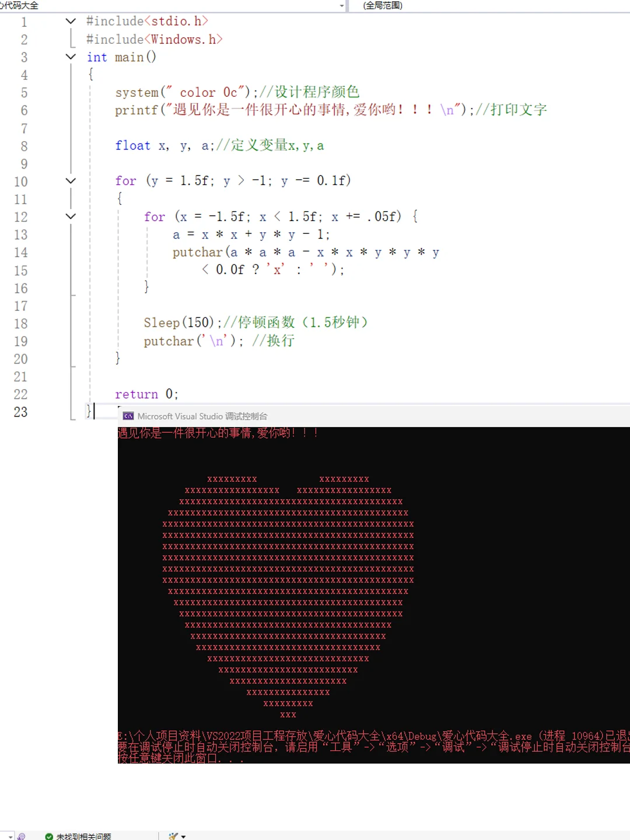The image size is (630, 840).
Task: Click the green checkmark status icon
Action: click(49, 836)
